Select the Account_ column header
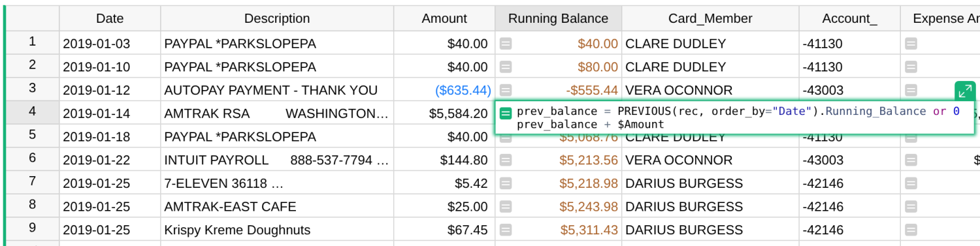 coord(849,18)
